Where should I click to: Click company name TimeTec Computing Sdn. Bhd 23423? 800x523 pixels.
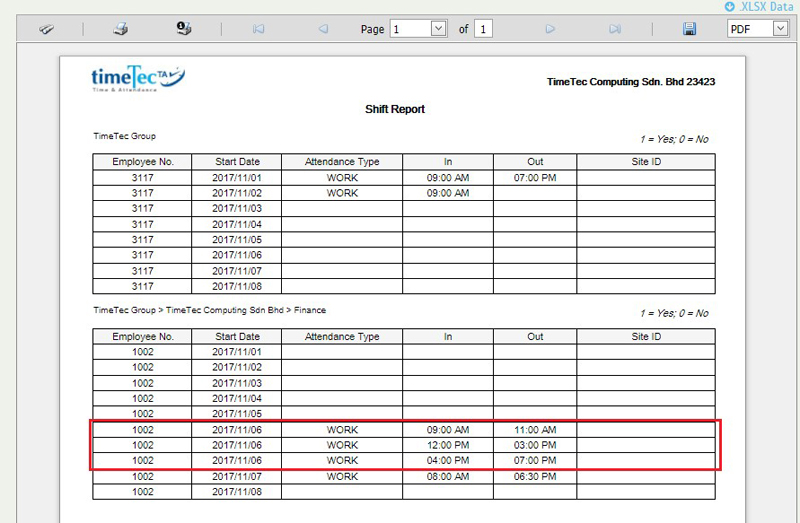coord(631,82)
